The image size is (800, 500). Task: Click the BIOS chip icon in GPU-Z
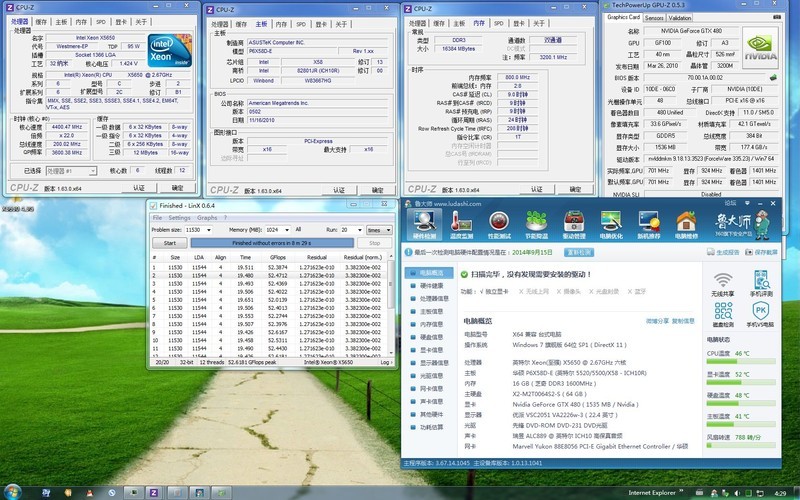773,78
